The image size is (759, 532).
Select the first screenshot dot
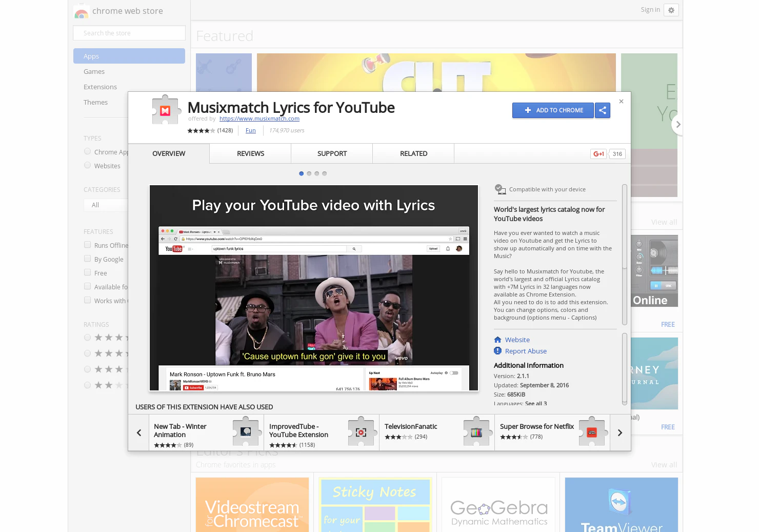tap(302, 173)
